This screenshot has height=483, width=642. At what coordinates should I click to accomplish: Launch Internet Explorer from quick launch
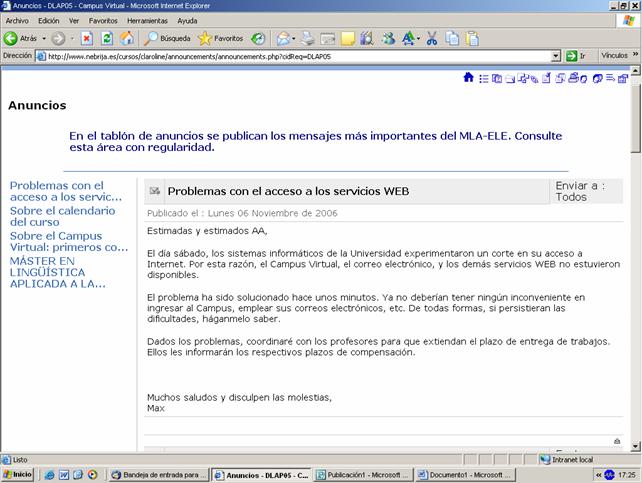[x=50, y=475]
